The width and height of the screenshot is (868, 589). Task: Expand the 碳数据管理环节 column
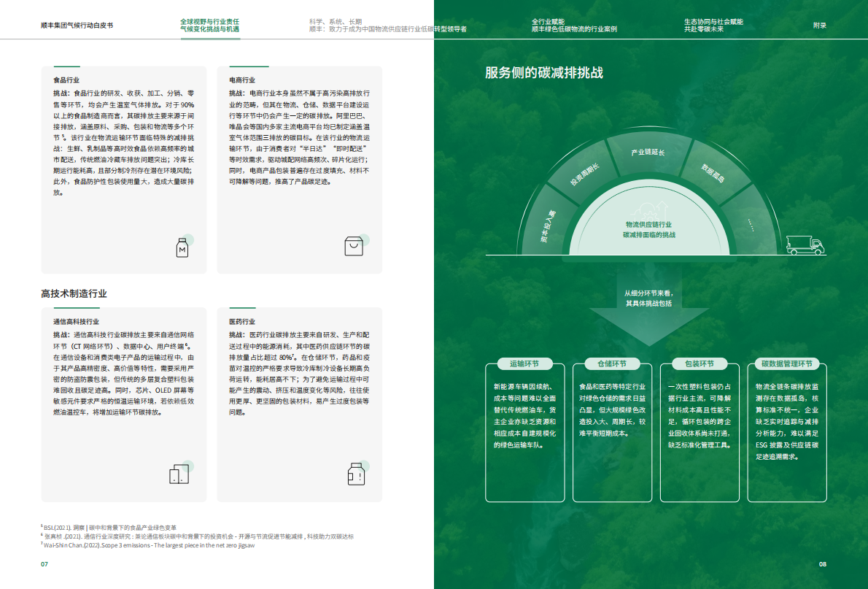(788, 431)
